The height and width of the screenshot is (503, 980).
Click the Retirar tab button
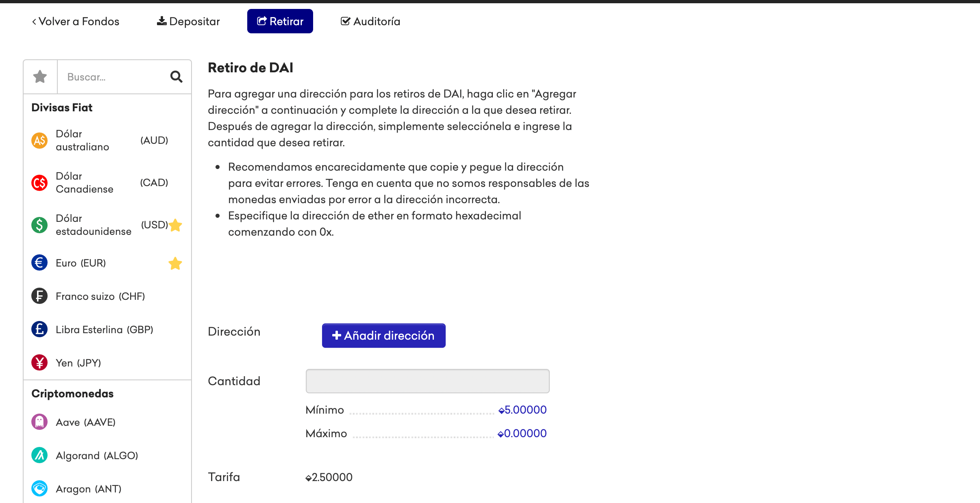pos(280,21)
